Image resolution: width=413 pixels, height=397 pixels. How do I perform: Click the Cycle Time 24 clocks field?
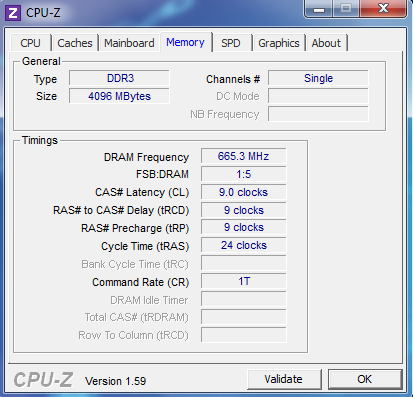point(244,245)
